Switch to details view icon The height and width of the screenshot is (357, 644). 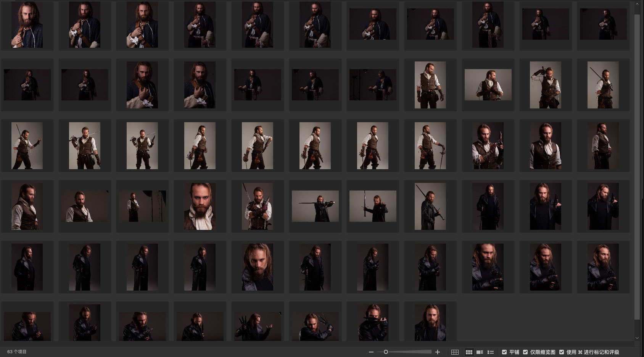tap(480, 352)
